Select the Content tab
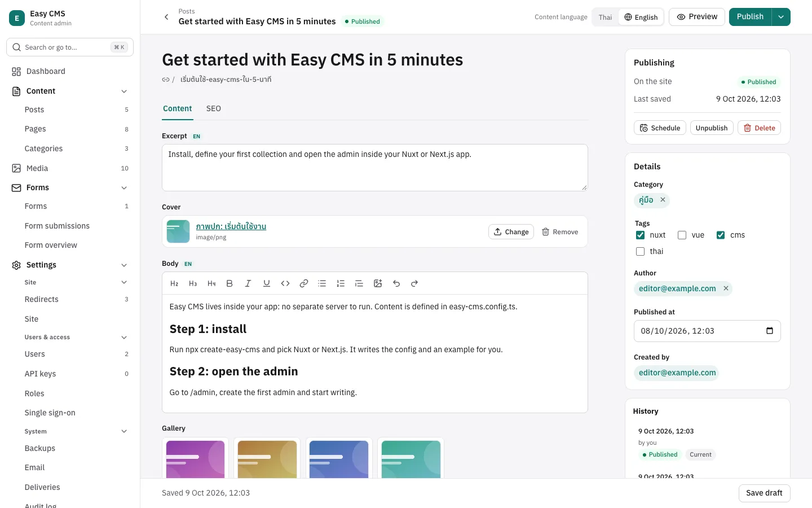This screenshot has width=812, height=508. click(178, 108)
